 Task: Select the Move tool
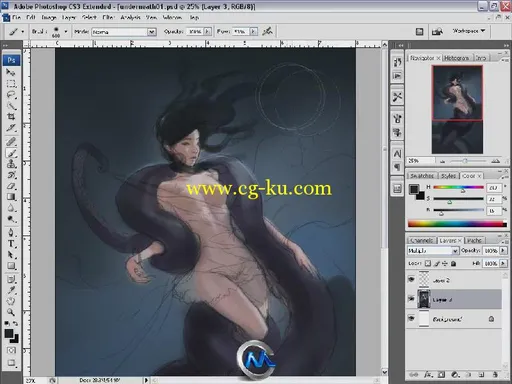pos(11,72)
